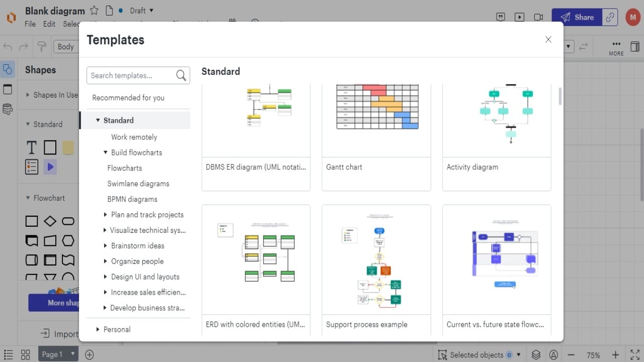Select Flowcharts subcategory

point(124,168)
